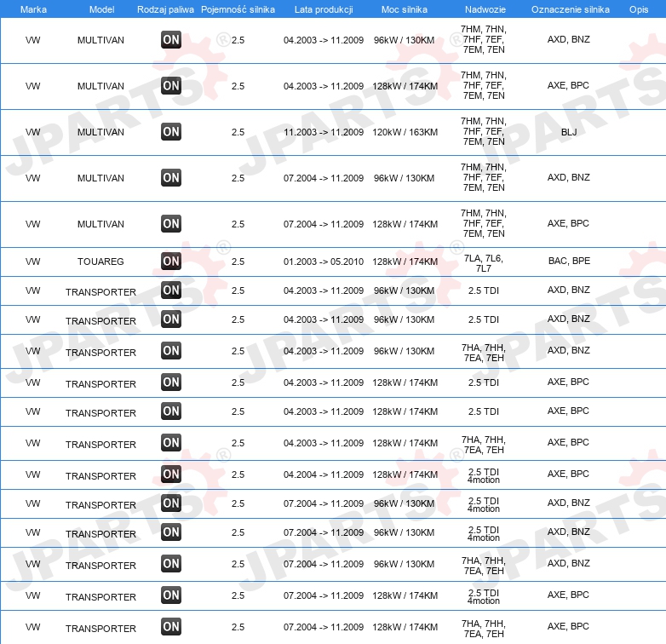Select the 11.2003 -> 11.2009 production years cell

324,132
